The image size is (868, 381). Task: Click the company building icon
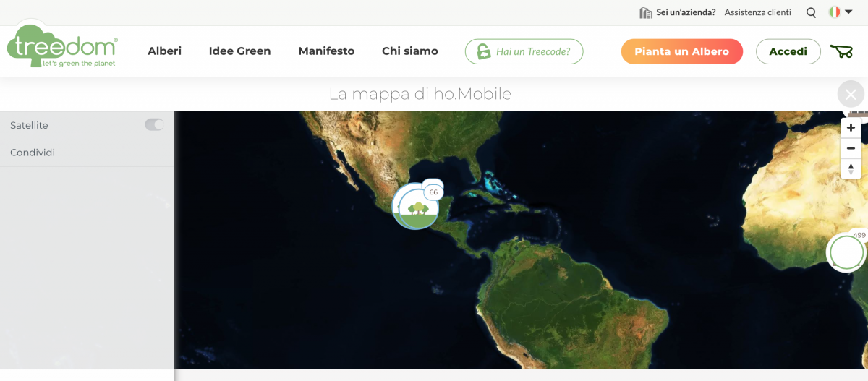(x=646, y=12)
